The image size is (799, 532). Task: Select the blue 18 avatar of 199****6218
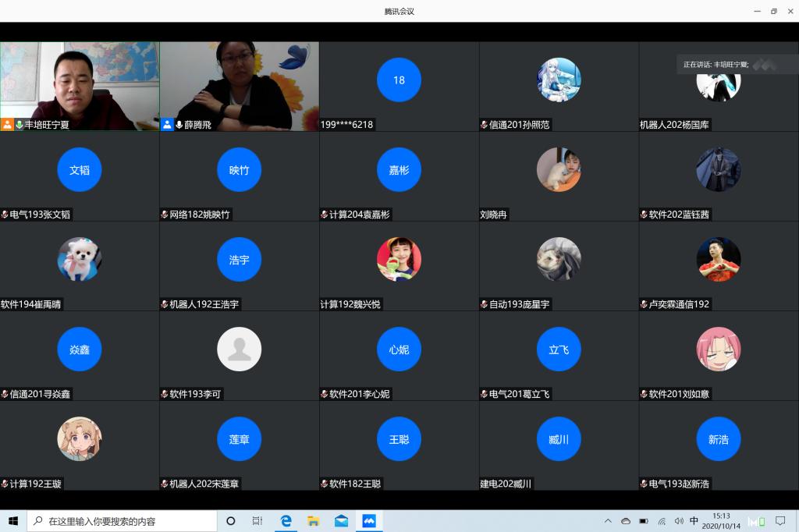point(399,80)
